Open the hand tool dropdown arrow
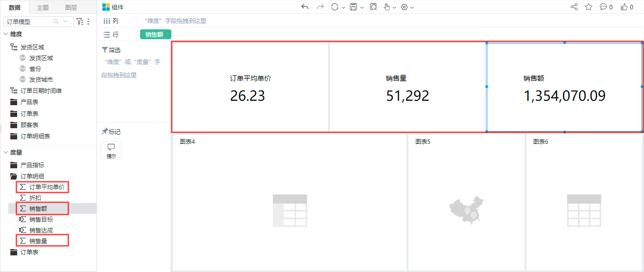This screenshot has height=272, width=644. click(394, 7)
